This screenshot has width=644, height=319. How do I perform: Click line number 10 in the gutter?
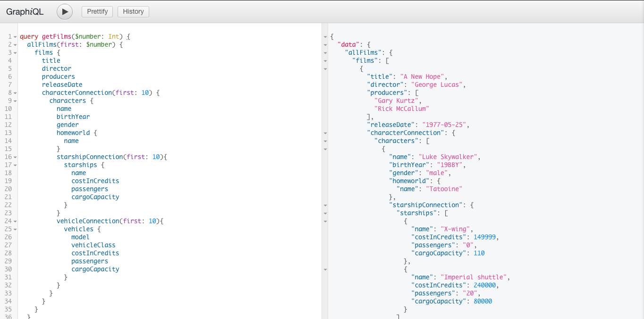tap(8, 109)
